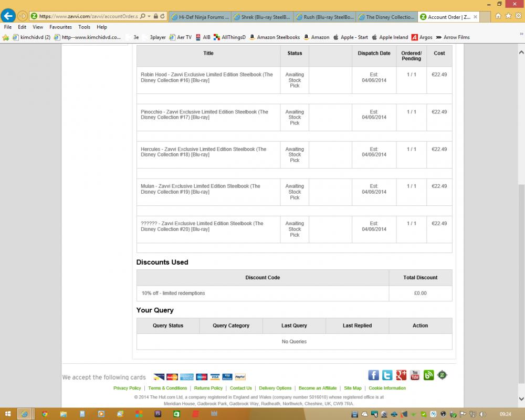
Task: Open the Contact Us link
Action: [x=241, y=388]
